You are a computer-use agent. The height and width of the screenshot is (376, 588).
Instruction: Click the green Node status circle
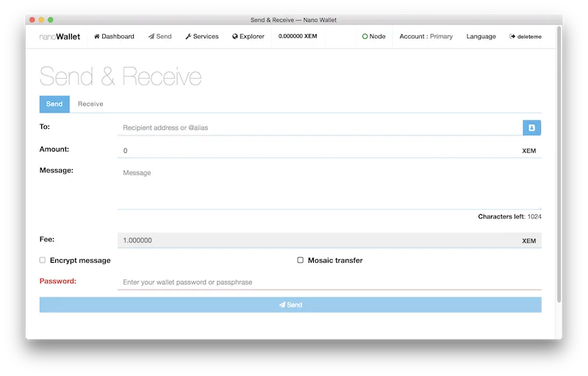pos(365,37)
